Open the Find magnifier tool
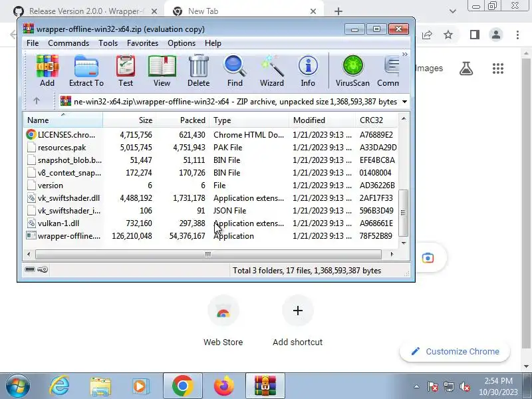 point(235,70)
